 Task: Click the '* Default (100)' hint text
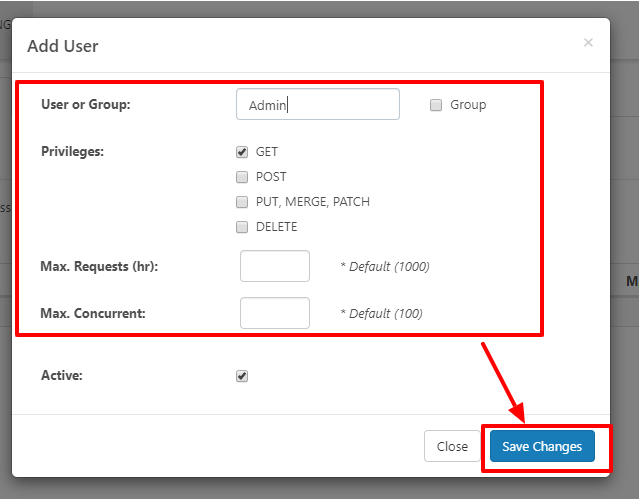click(x=382, y=313)
